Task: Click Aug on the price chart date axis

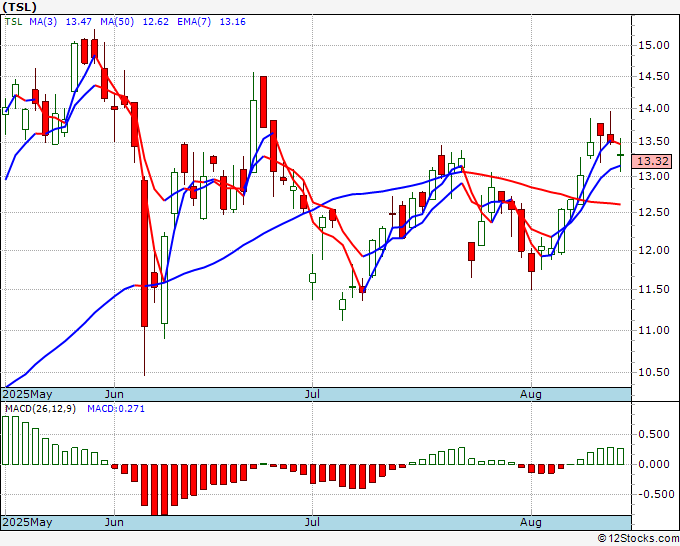Action: point(531,395)
